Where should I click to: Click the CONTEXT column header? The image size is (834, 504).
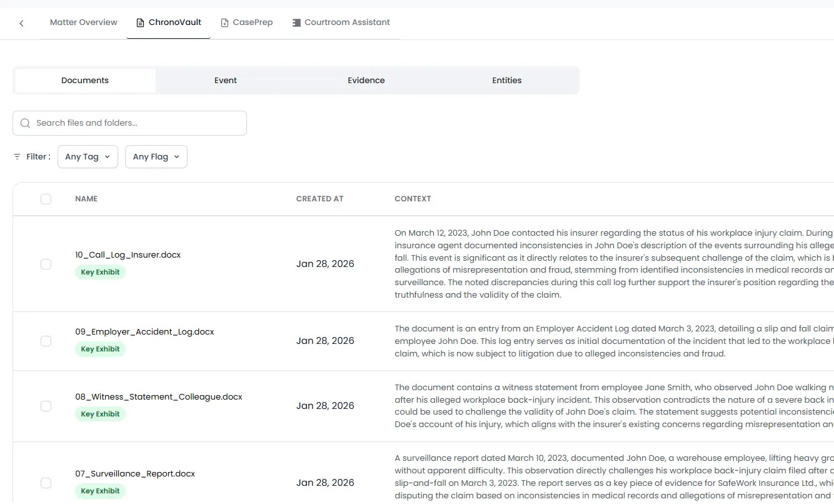click(x=413, y=199)
